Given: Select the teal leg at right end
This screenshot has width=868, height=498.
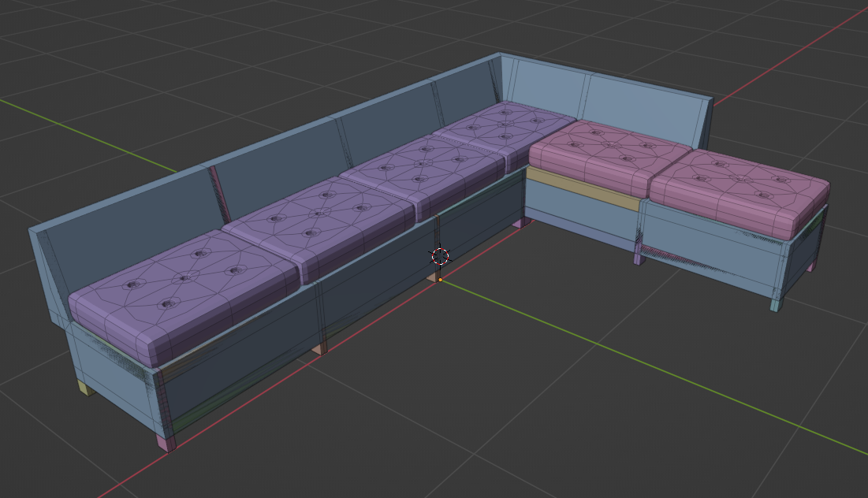Looking at the screenshot, I should 777,303.
